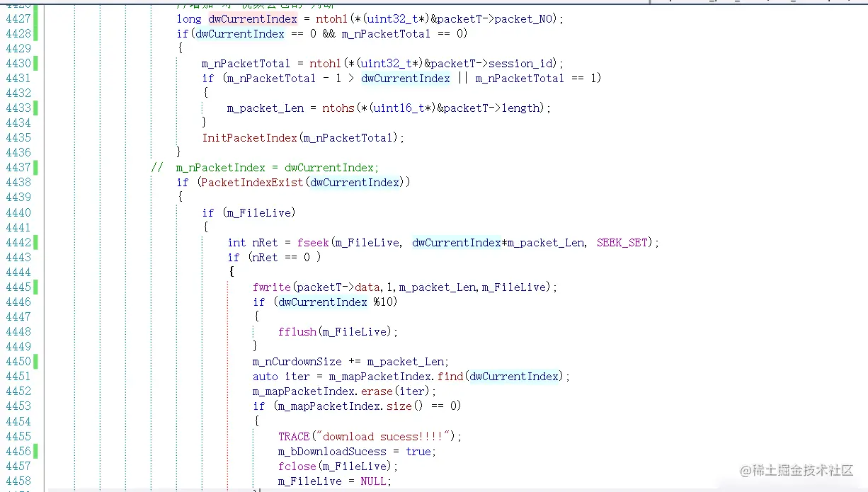Click line number 4452 in the gutter
The image size is (868, 492).
click(x=18, y=391)
